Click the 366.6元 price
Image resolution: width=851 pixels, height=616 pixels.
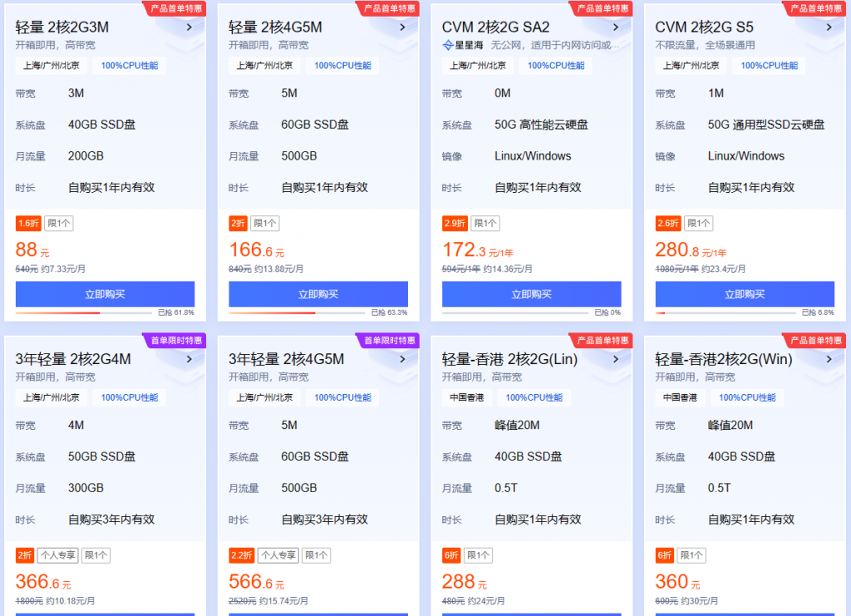(x=43, y=583)
